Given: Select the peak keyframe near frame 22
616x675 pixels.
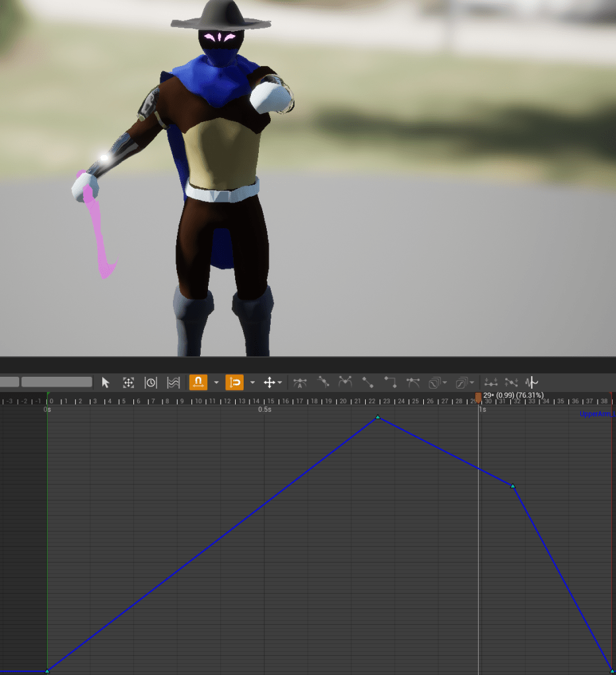Looking at the screenshot, I should pyautogui.click(x=378, y=417).
